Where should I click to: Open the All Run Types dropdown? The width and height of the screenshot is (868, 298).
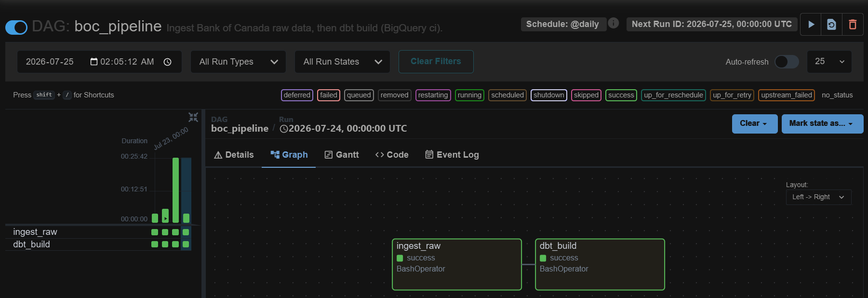(x=238, y=62)
